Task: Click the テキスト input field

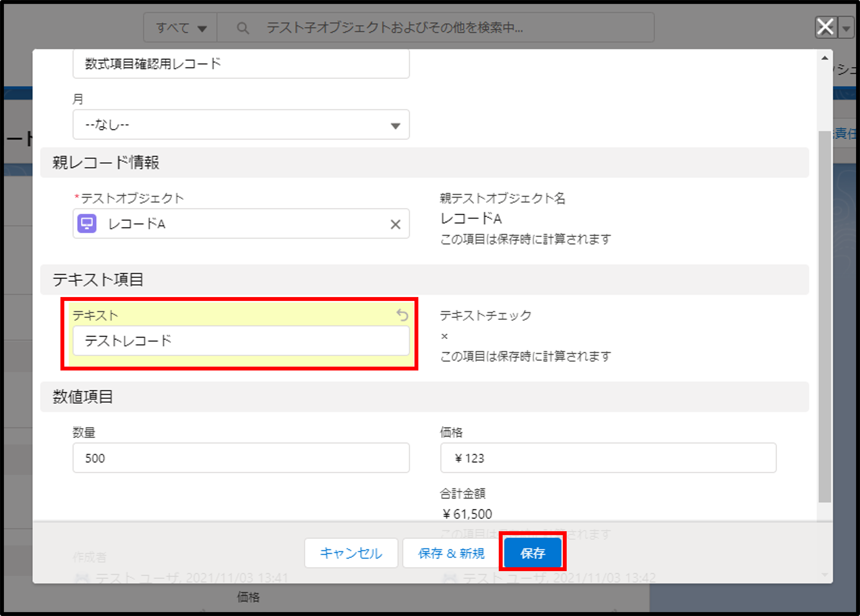Action: [x=241, y=341]
